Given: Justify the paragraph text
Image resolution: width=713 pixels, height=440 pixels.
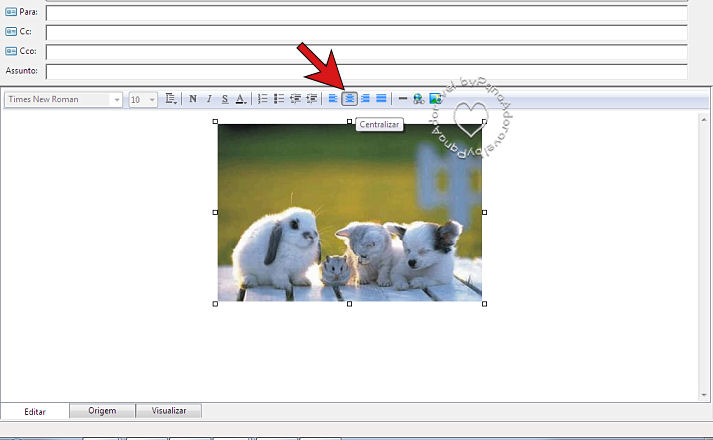Looking at the screenshot, I should click(381, 99).
